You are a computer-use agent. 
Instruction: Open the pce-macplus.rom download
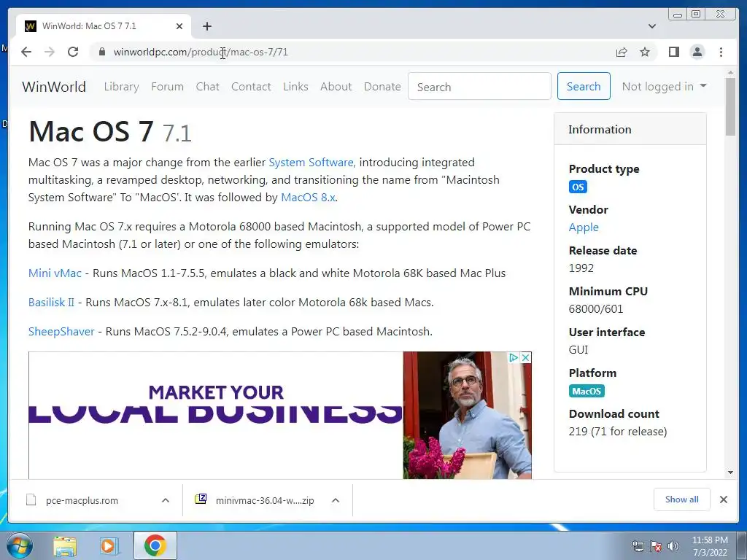pos(82,500)
